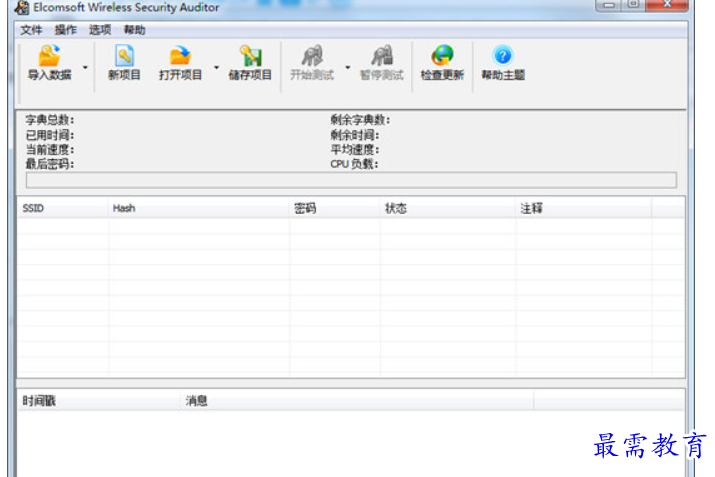Maximize the Wireless Security Auditor window

pos(634,4)
